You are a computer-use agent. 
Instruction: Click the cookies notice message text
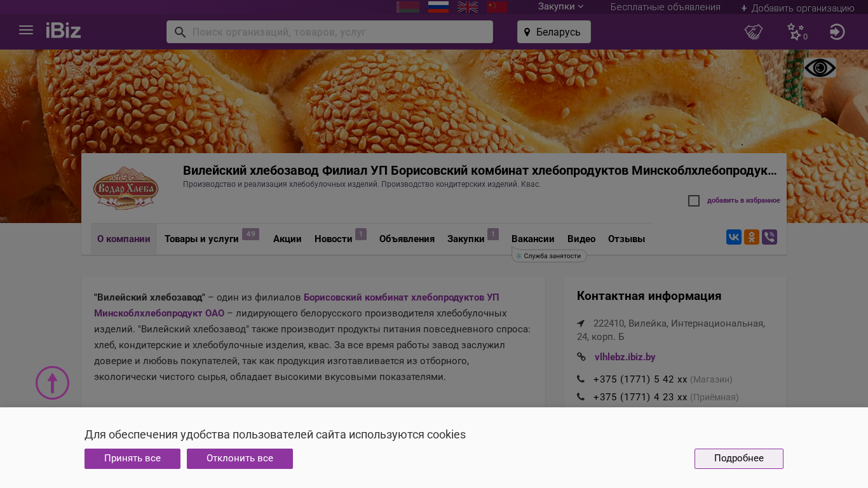[275, 435]
